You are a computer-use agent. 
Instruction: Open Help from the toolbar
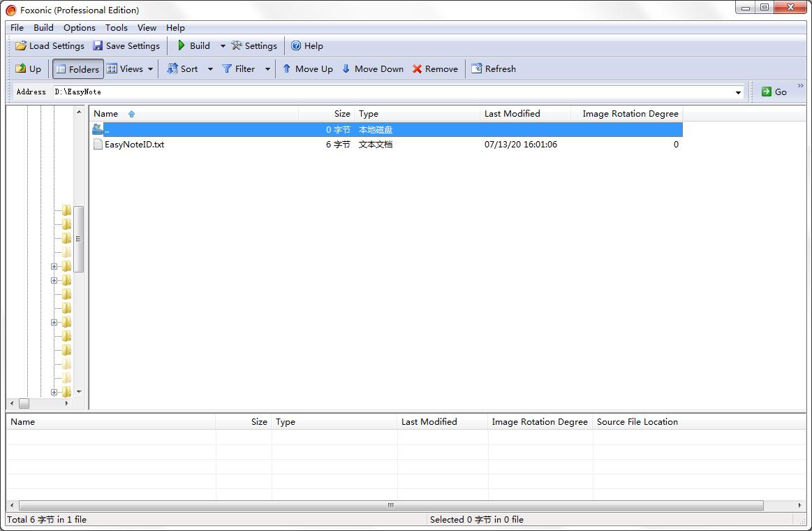[307, 45]
